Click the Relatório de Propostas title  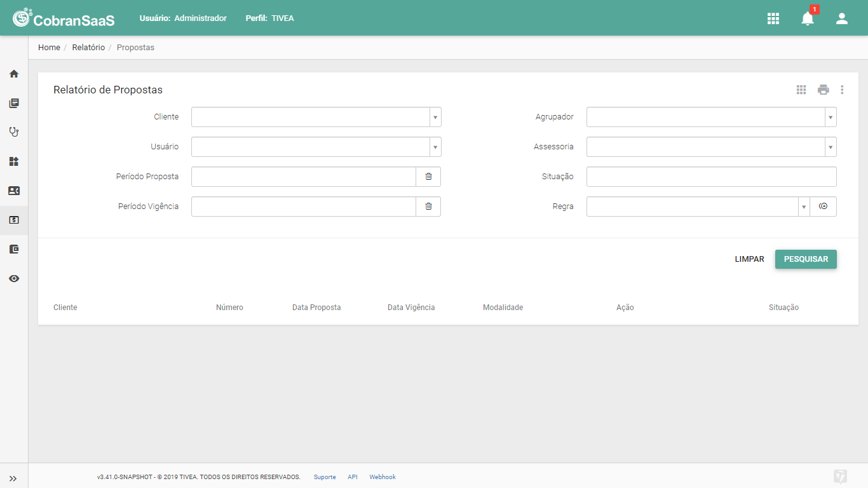[108, 90]
